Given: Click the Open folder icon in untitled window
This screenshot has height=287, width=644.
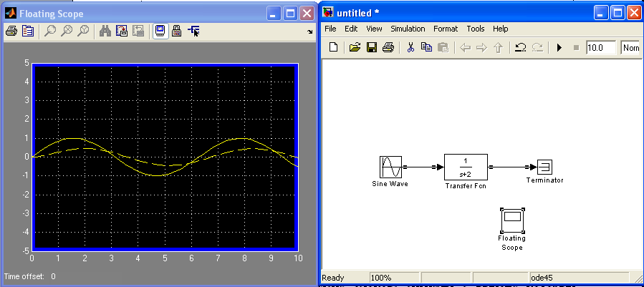Looking at the screenshot, I should pos(355,48).
